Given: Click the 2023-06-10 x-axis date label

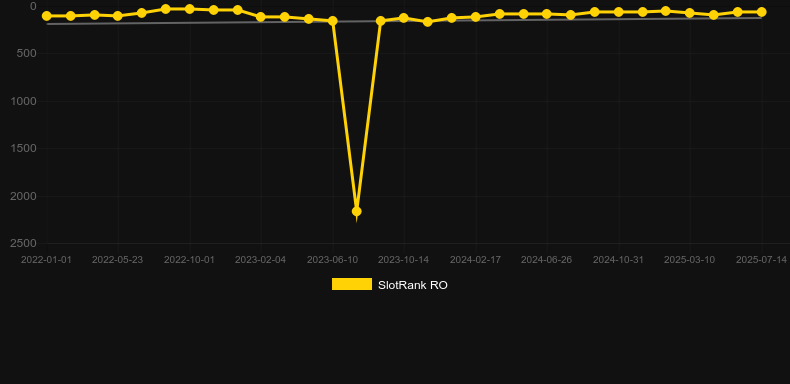Looking at the screenshot, I should [x=333, y=260].
